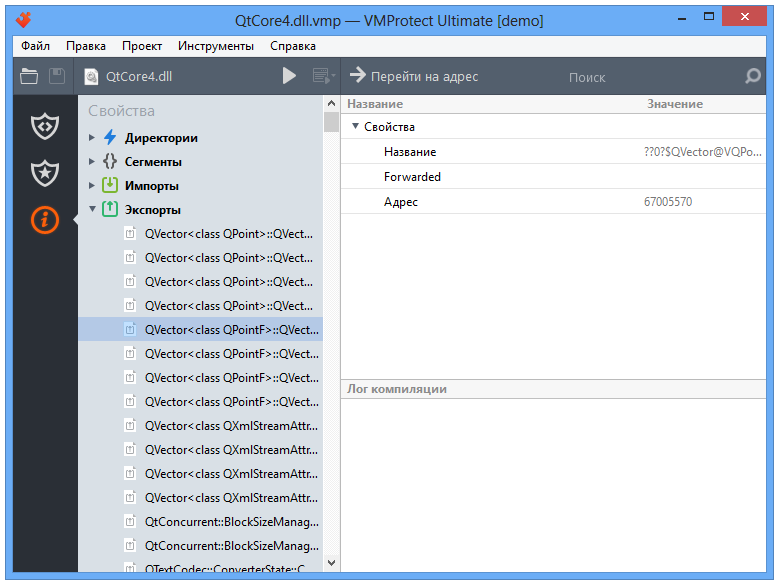The height and width of the screenshot is (585, 779).
Task: Maximize the VMProtect window
Action: (709, 17)
